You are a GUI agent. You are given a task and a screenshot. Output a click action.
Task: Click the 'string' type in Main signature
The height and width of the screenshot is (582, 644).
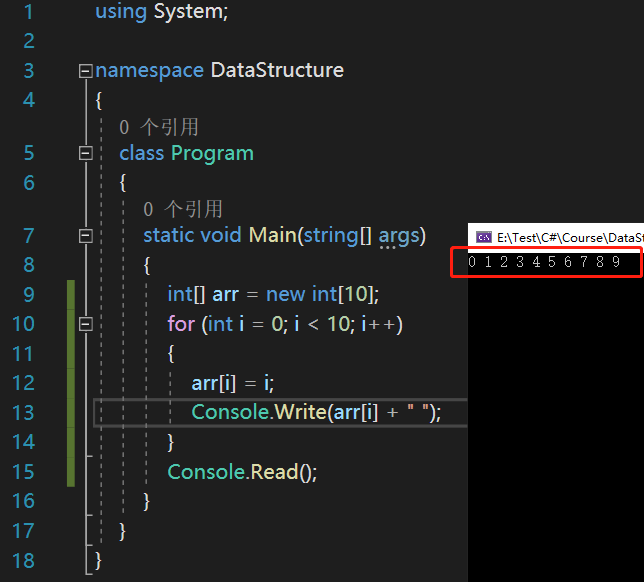(x=331, y=237)
